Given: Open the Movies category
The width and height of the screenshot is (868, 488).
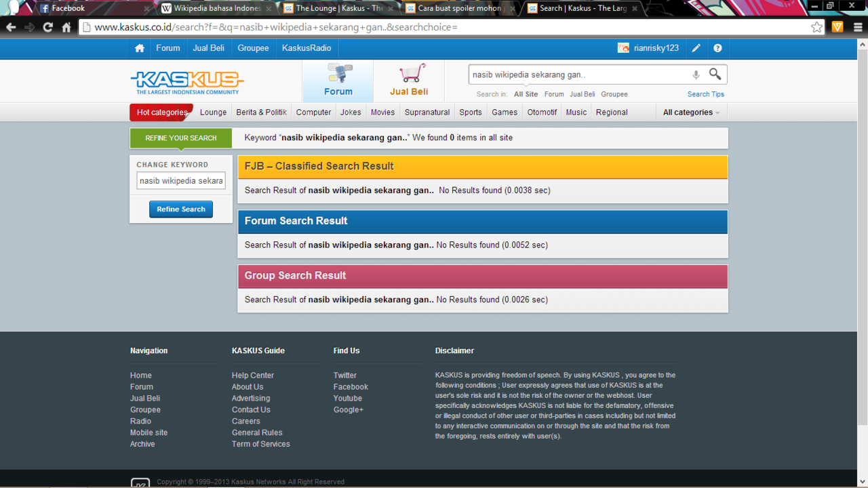Looking at the screenshot, I should tap(382, 113).
